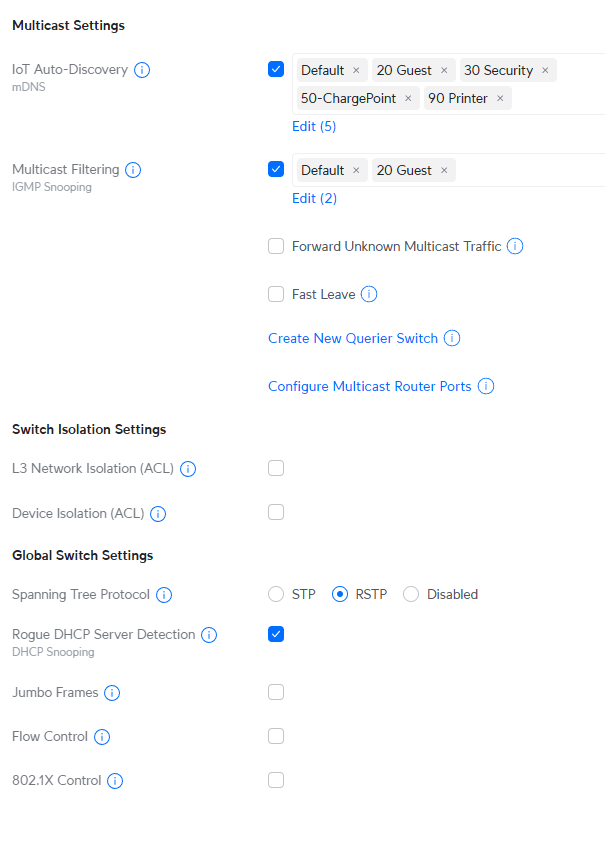
Task: Remove 90 Printer tag from mDNS list
Action: point(500,99)
